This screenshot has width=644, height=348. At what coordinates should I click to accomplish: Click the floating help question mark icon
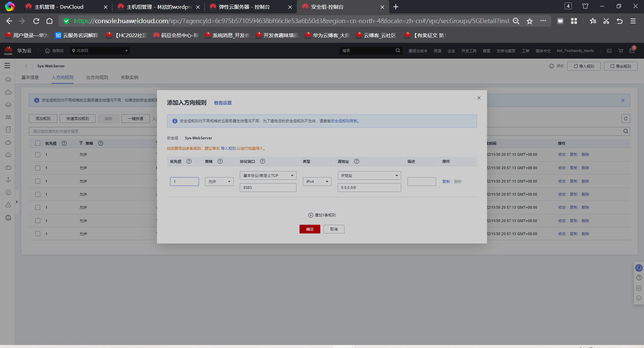(639, 278)
